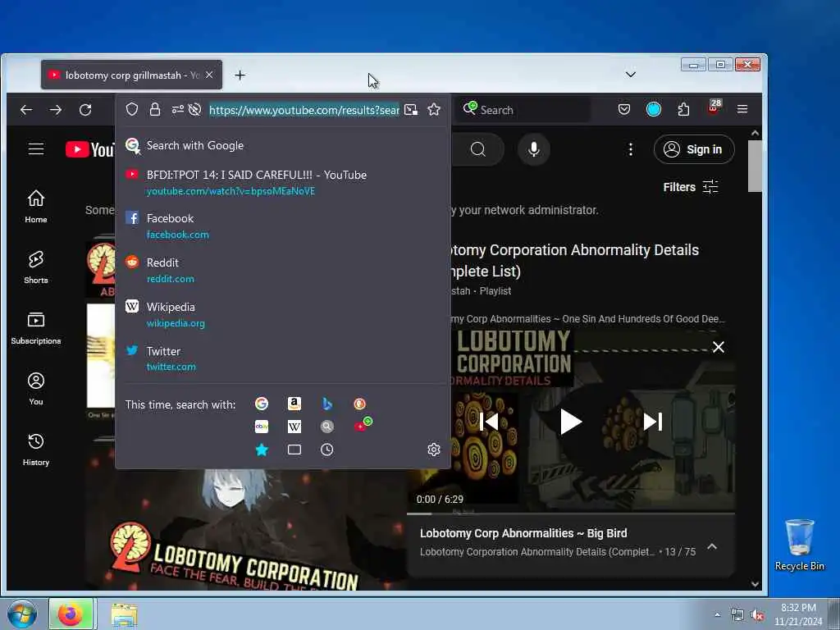Viewport: 840px width, 630px height.
Task: Search this time with Google
Action: tap(262, 404)
